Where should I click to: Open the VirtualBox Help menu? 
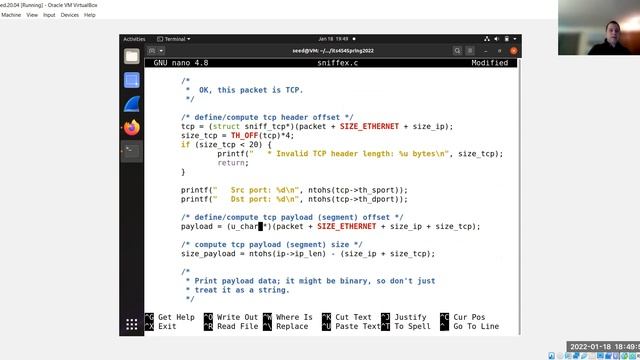click(x=89, y=15)
